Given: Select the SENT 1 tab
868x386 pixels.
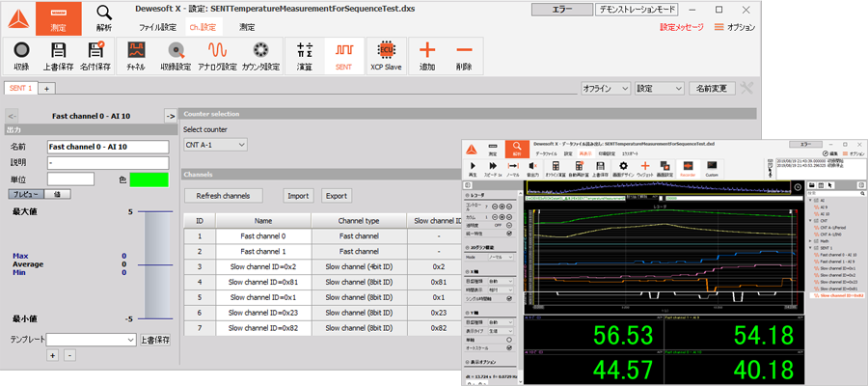Looking at the screenshot, I should coord(20,88).
